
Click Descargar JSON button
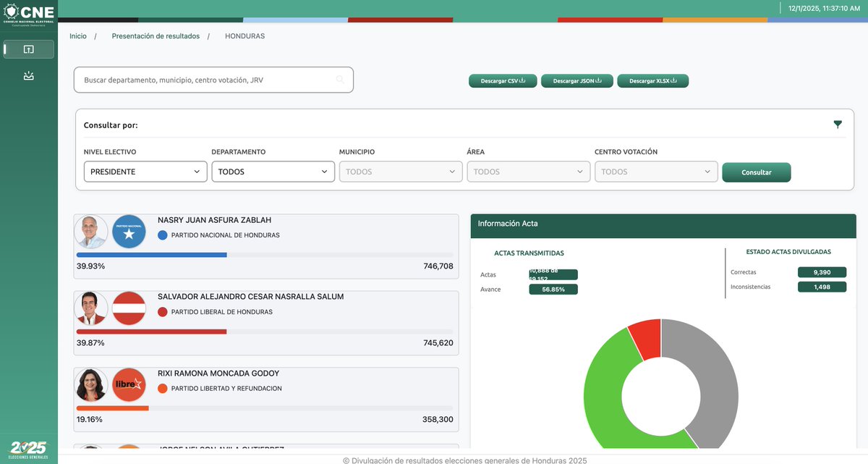pos(577,81)
